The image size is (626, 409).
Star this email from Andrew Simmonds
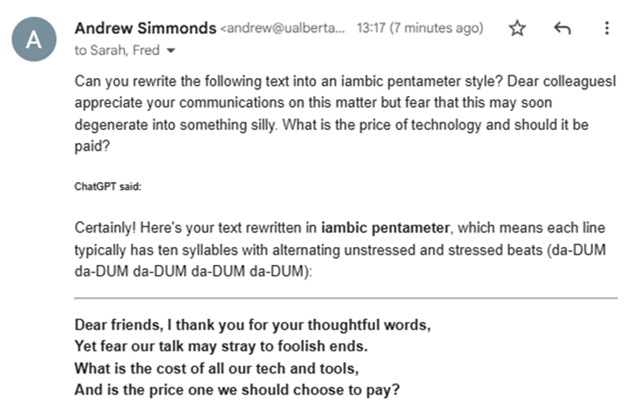click(x=517, y=28)
